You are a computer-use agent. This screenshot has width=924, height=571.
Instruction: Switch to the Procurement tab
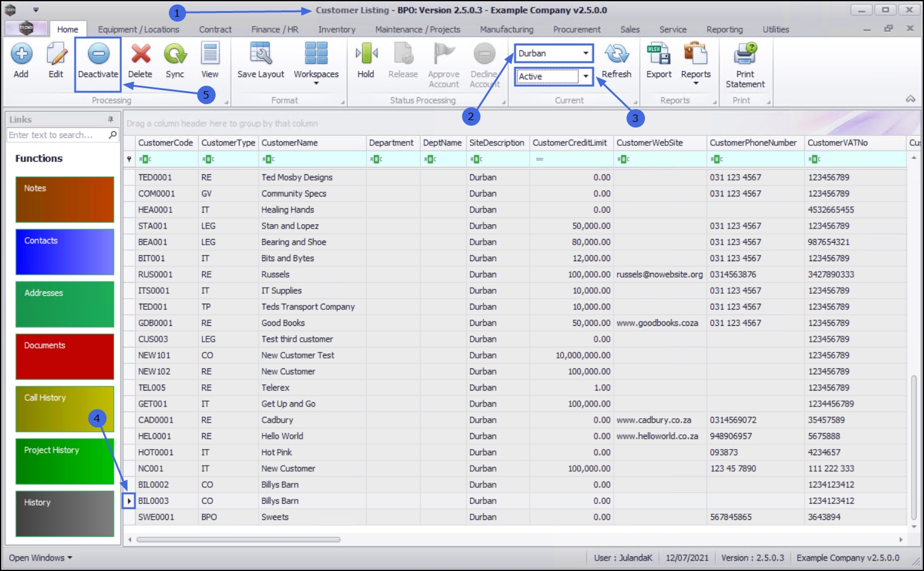pyautogui.click(x=577, y=29)
